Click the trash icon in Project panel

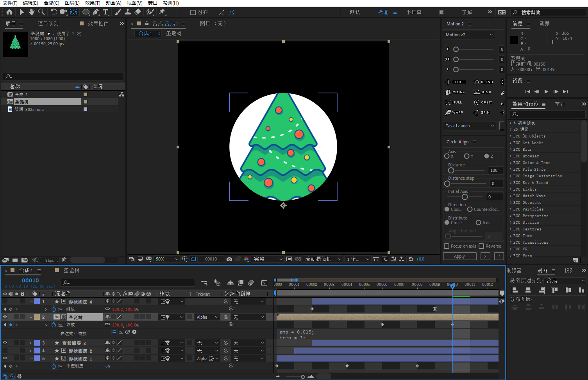pyautogui.click(x=64, y=260)
